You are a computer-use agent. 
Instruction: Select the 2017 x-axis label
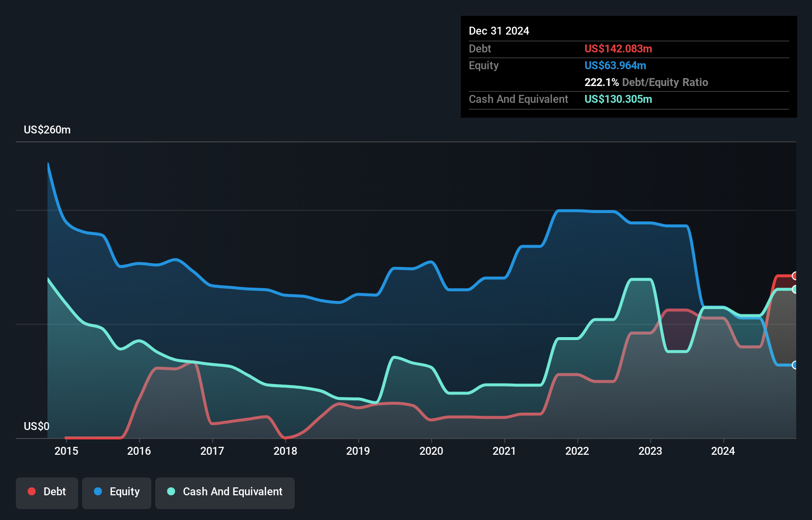tap(212, 451)
